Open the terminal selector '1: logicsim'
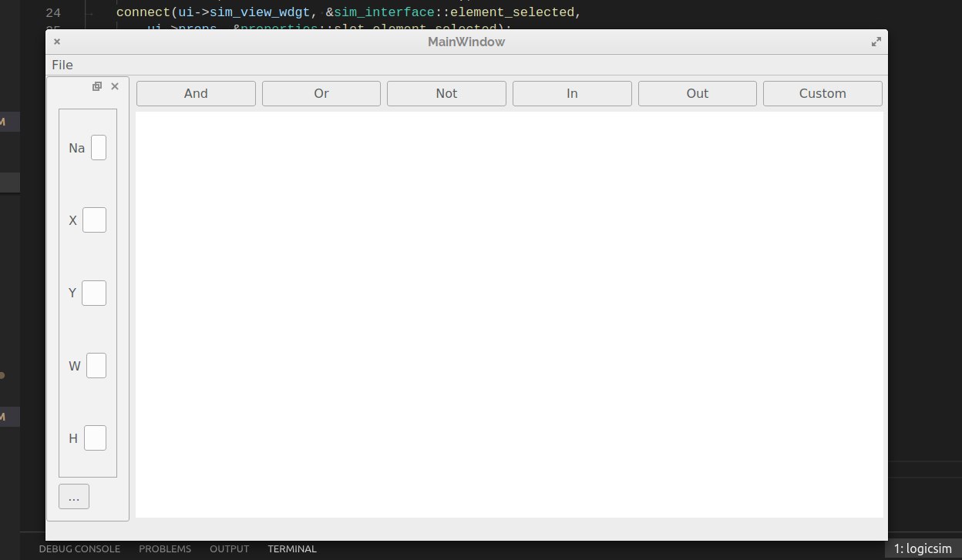 click(923, 548)
